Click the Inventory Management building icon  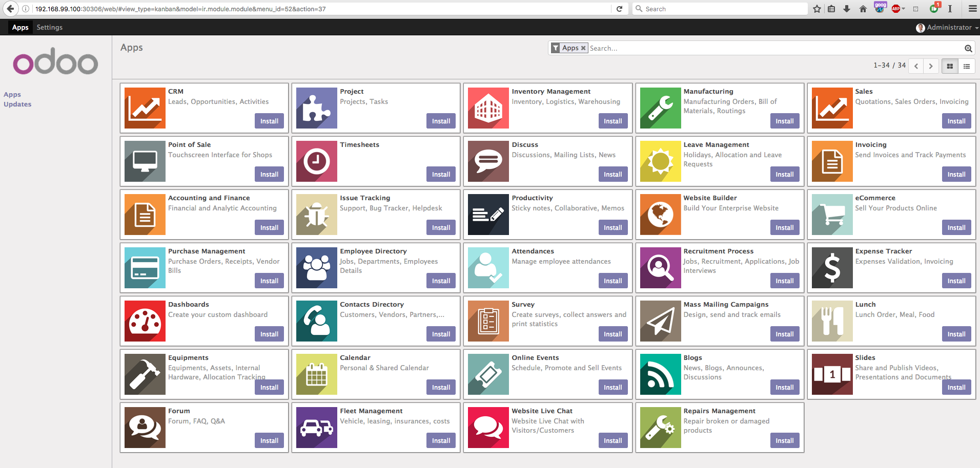click(x=488, y=108)
